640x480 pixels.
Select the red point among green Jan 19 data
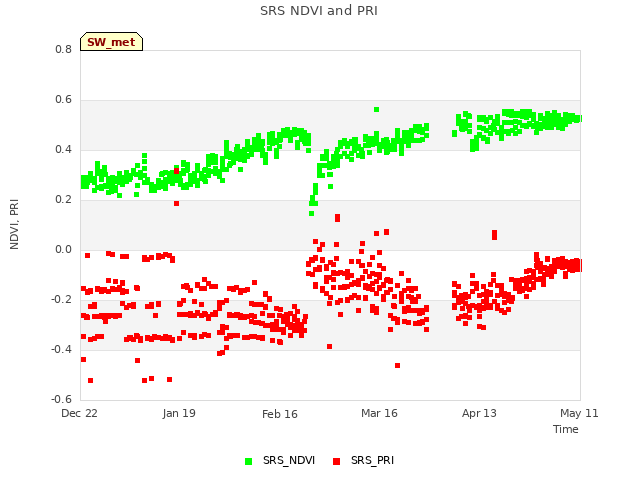pyautogui.click(x=176, y=171)
